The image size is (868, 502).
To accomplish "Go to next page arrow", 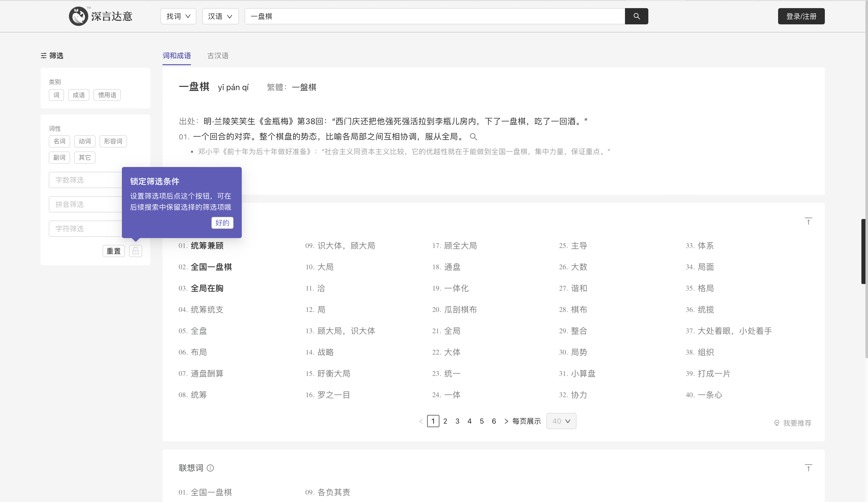I will (x=506, y=421).
